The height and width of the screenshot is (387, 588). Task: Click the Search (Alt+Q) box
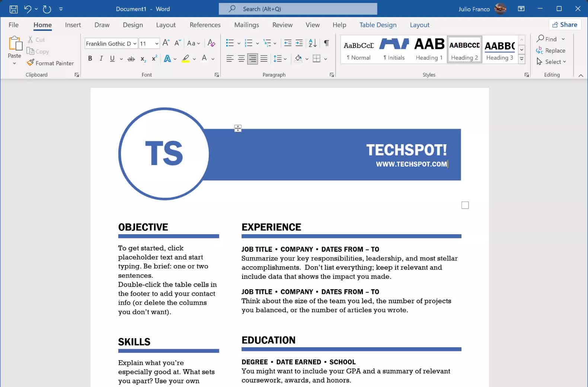pyautogui.click(x=298, y=9)
